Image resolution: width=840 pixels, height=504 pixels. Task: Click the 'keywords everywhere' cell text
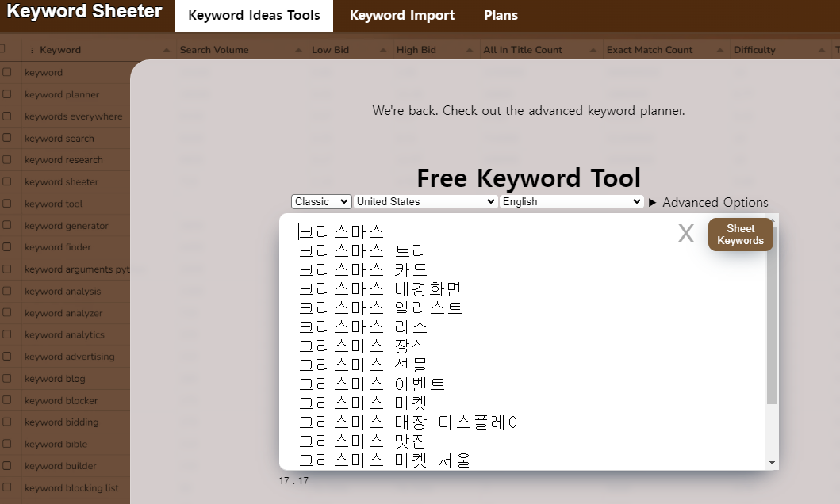point(74,116)
